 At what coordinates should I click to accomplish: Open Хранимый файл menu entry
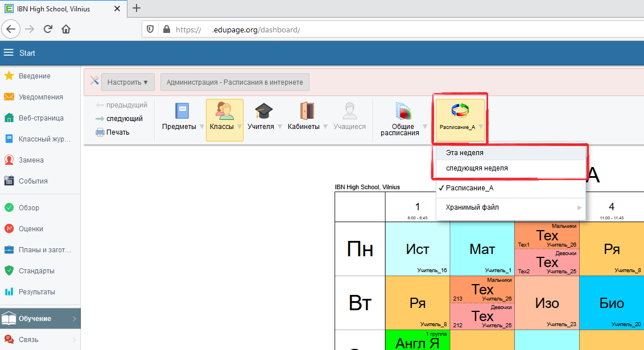point(511,207)
